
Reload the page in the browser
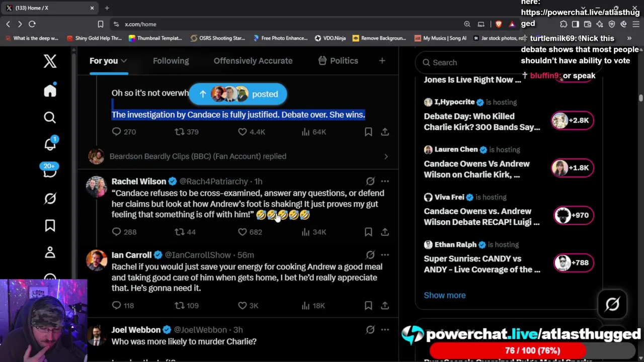pyautogui.click(x=32, y=24)
